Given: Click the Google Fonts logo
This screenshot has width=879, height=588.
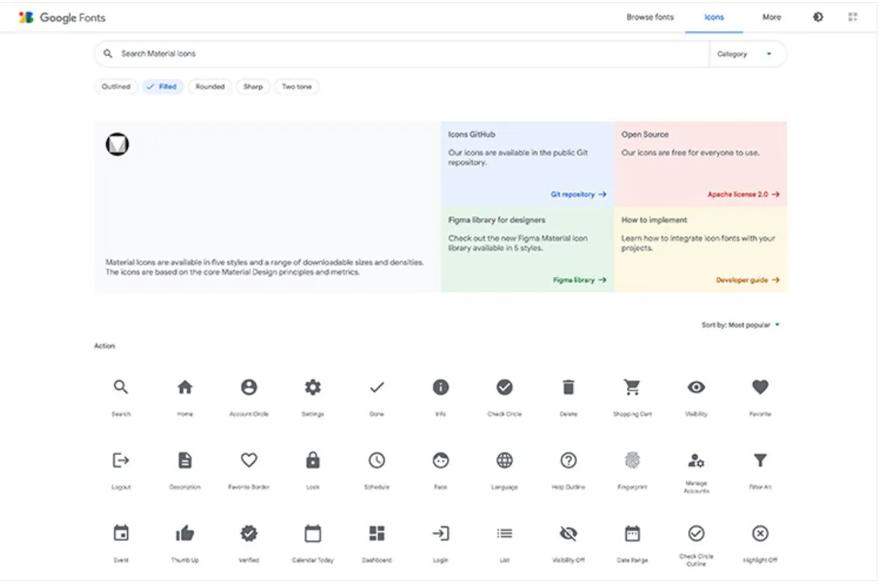Looking at the screenshot, I should pyautogui.click(x=61, y=17).
